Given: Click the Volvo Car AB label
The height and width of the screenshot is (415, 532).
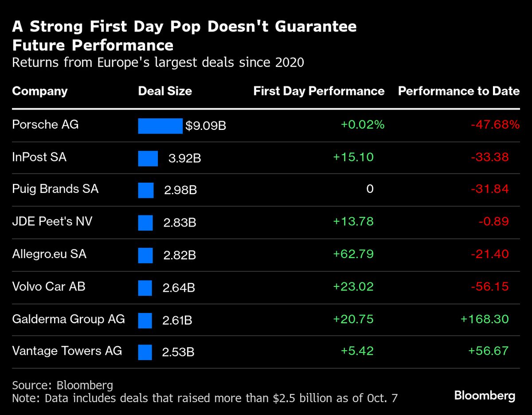Looking at the screenshot, I should 49,286.
